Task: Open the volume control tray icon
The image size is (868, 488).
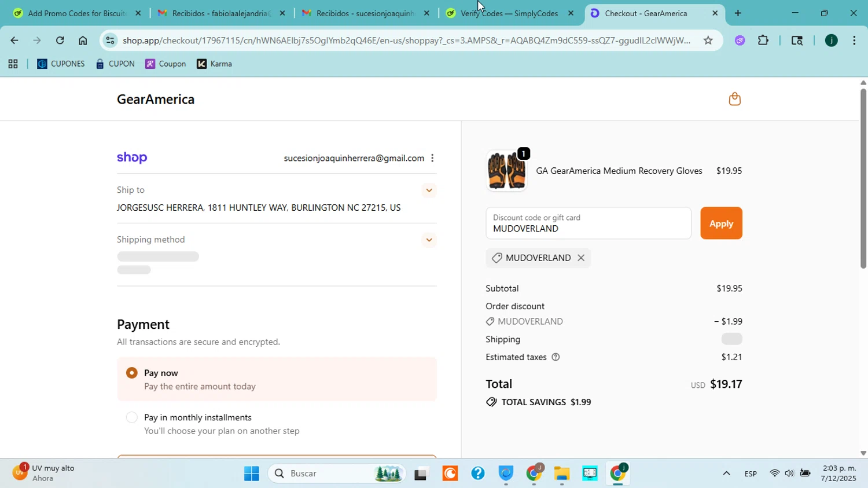Action: click(x=789, y=474)
